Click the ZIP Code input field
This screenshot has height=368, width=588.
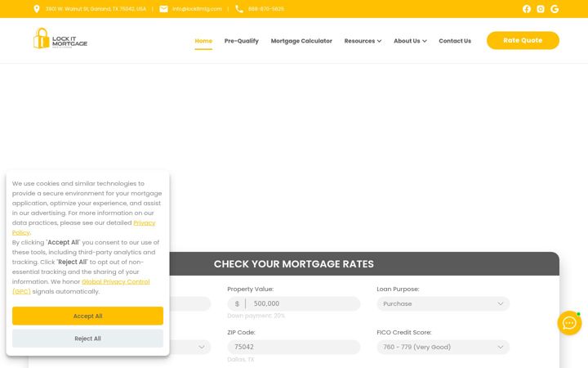[294, 347]
